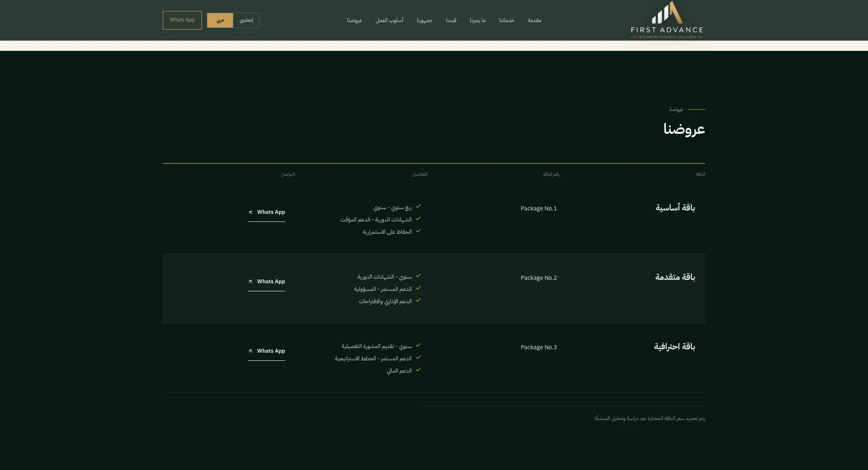The height and width of the screenshot is (470, 868).
Task: Click the text الدعم المستمر - المسؤولية
Action: 383,289
